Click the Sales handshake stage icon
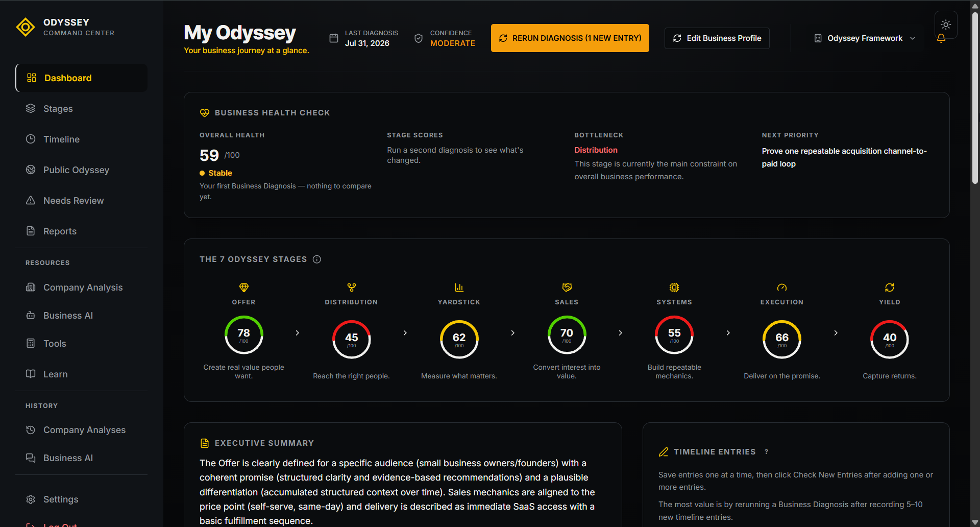Image resolution: width=980 pixels, height=527 pixels. [567, 288]
